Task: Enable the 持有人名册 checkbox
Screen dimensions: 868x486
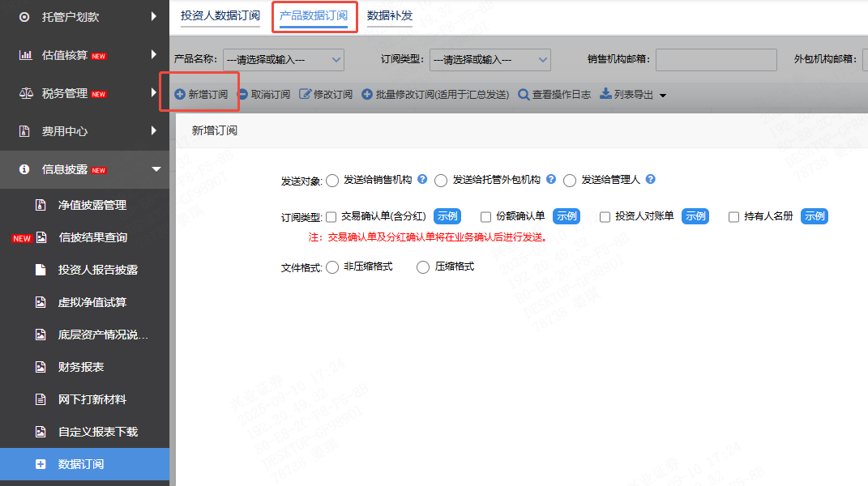Action: coord(733,216)
